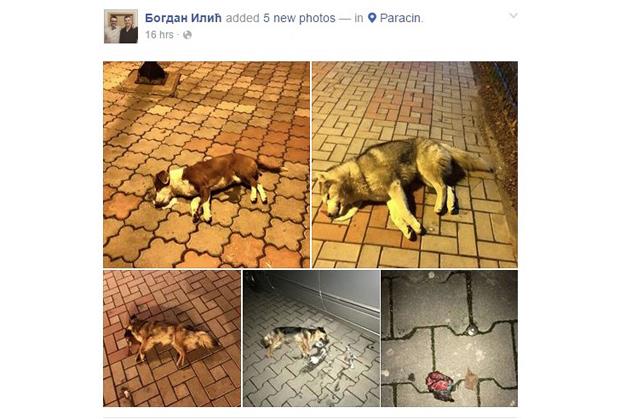Open the last photo in the bottom row
Screen dimensions: 620x419
pos(450,338)
